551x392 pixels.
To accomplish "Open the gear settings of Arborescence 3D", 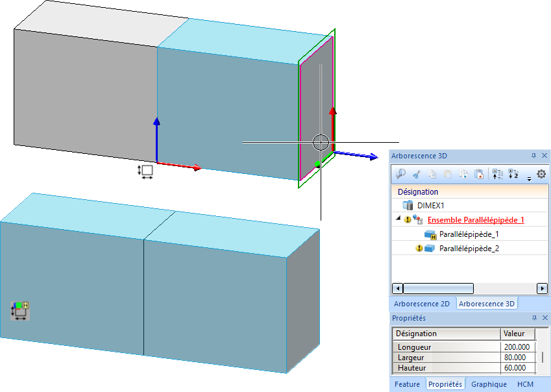I will [x=541, y=173].
